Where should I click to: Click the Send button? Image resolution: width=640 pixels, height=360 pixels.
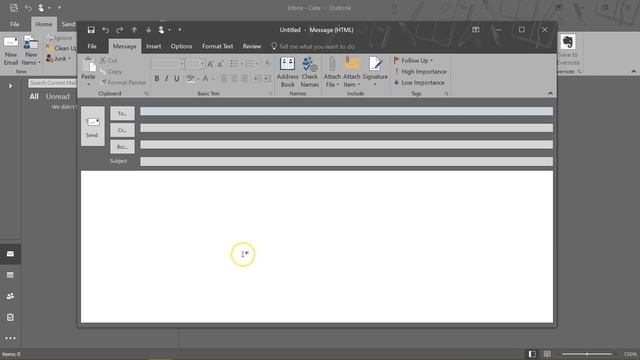tap(93, 126)
